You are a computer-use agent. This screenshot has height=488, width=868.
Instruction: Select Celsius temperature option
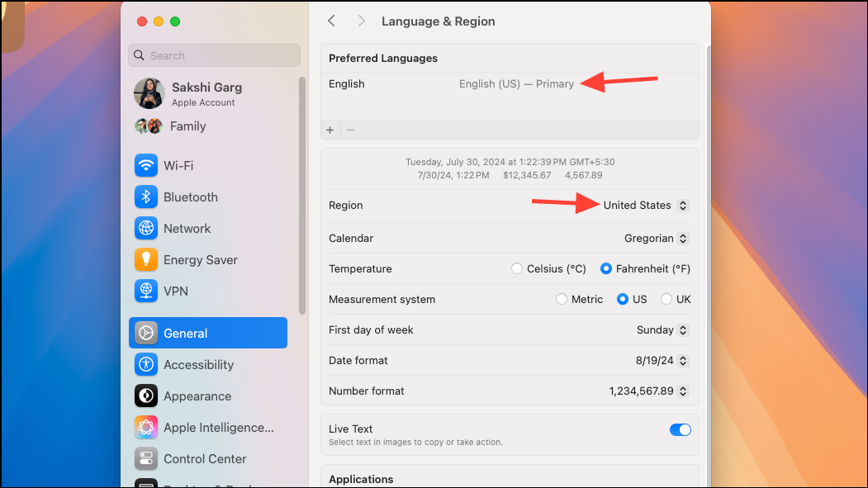coord(517,268)
